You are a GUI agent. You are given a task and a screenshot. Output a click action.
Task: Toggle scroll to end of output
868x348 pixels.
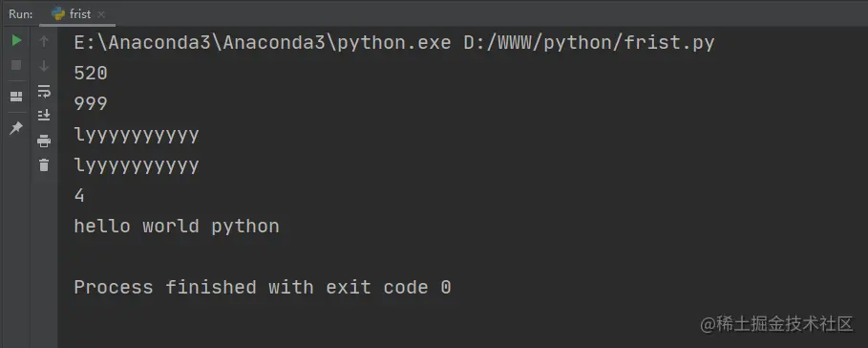44,116
